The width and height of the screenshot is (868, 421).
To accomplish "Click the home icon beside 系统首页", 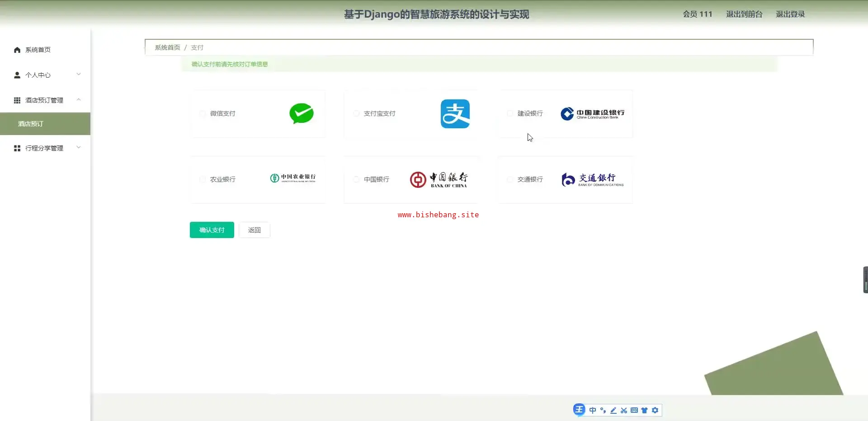I will 17,50.
